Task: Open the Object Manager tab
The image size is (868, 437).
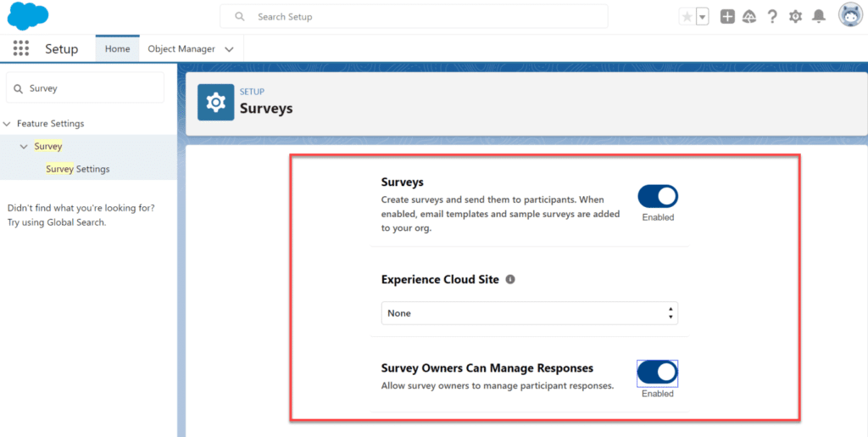Action: pos(181,49)
